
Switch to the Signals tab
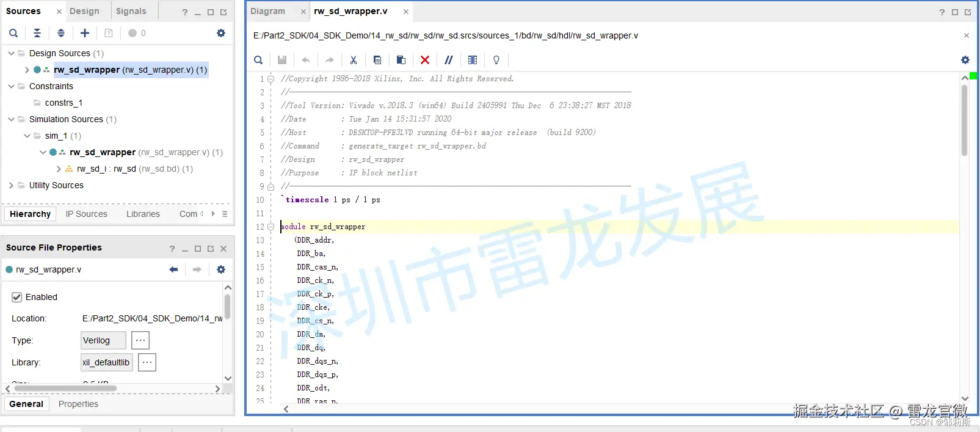tap(131, 11)
